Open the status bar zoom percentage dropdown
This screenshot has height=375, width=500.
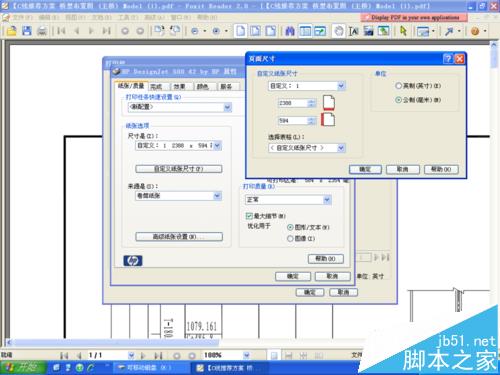246,356
